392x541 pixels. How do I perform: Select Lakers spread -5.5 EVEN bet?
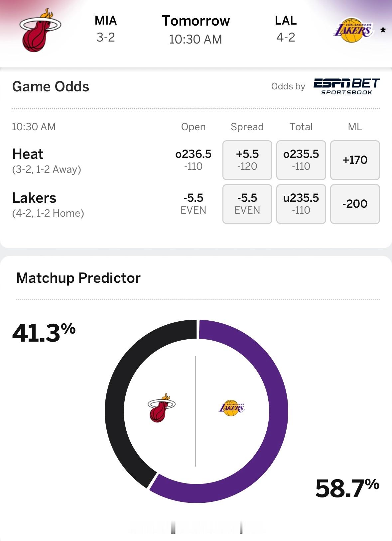pos(247,204)
